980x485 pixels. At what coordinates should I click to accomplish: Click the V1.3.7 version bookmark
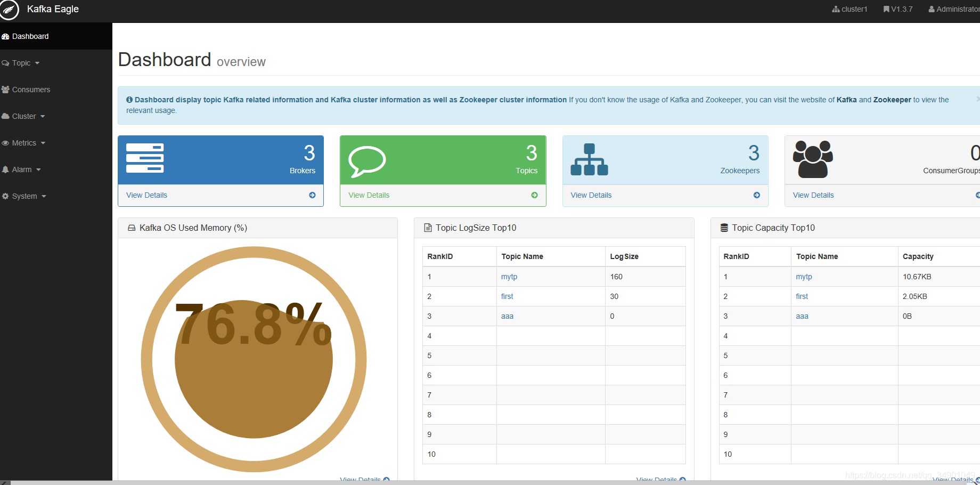point(898,9)
